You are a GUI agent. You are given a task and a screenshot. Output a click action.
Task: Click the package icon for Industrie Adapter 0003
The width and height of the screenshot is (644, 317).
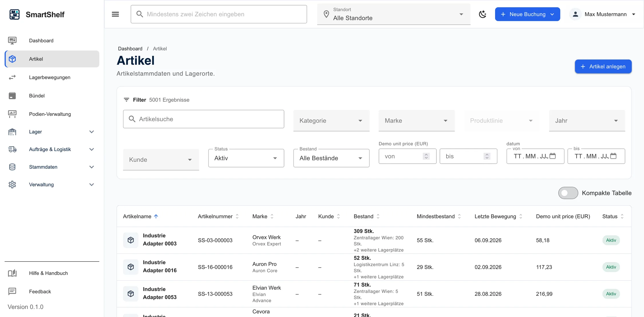(131, 240)
